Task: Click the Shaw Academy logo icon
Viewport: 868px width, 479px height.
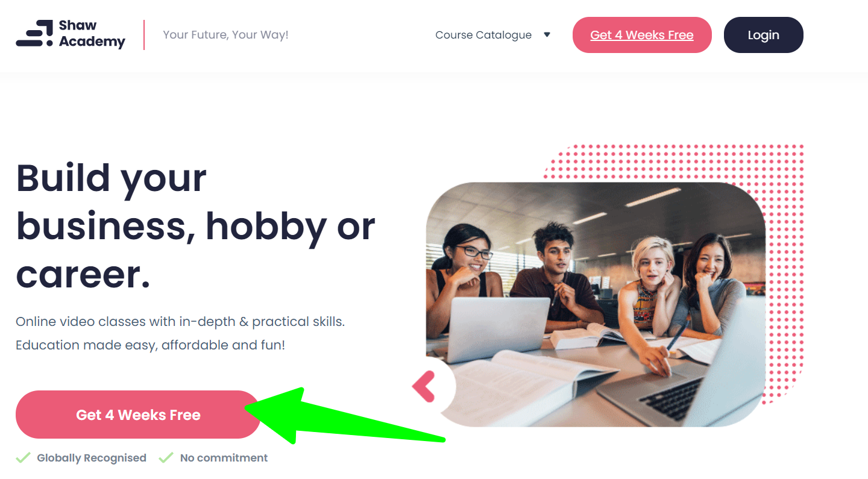Action: point(34,34)
